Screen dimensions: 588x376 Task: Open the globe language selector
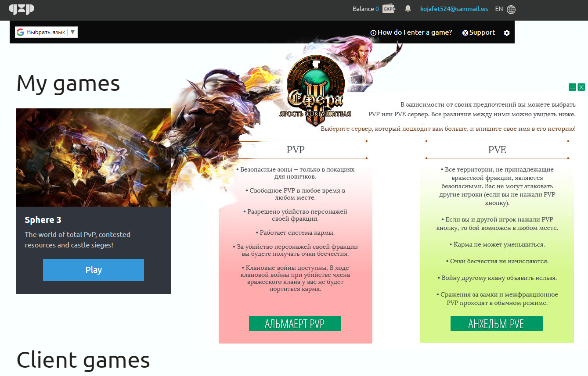511,9
